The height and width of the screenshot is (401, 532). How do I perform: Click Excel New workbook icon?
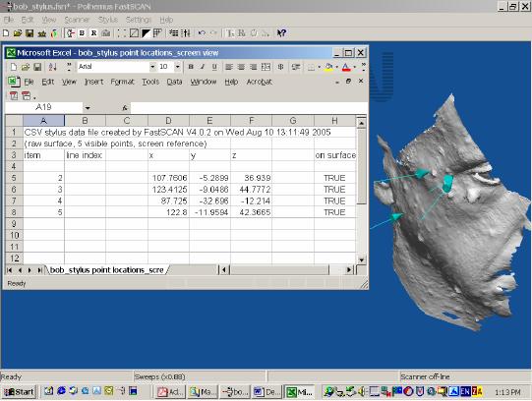(14, 67)
